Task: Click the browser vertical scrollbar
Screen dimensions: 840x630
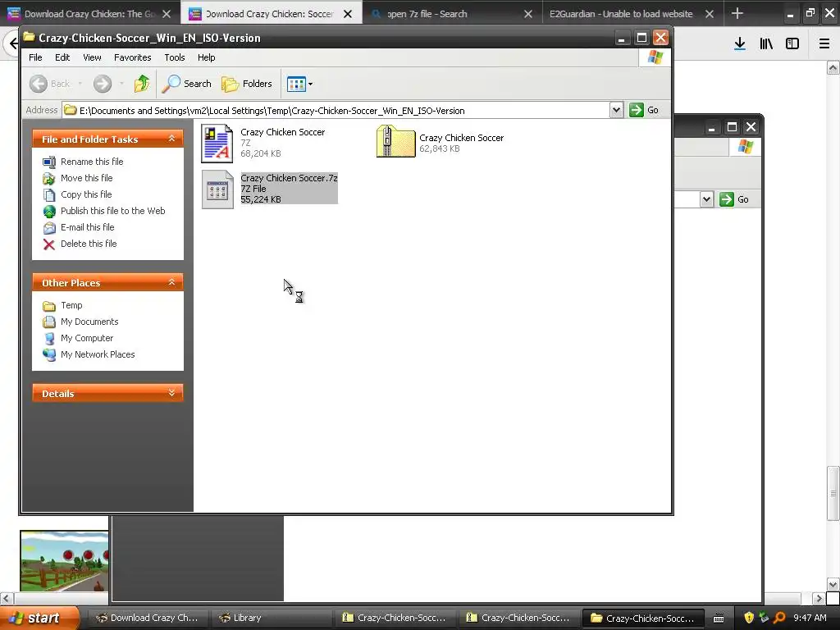Action: (x=833, y=493)
